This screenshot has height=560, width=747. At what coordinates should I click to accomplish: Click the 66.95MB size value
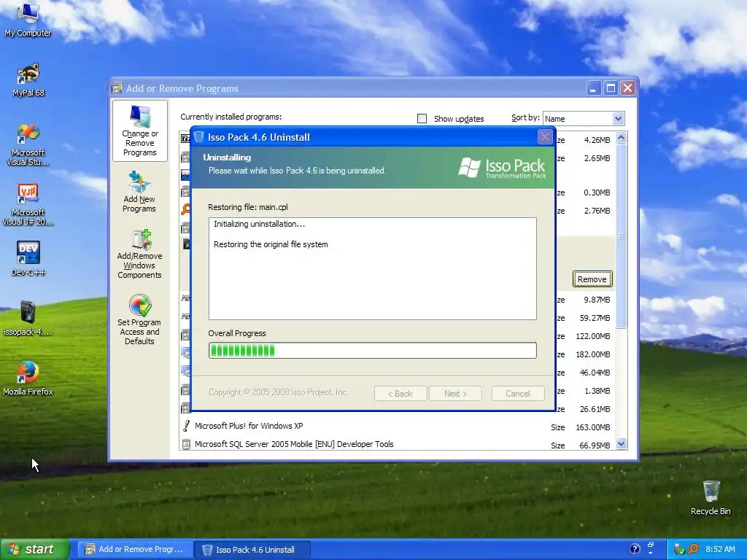pyautogui.click(x=595, y=446)
